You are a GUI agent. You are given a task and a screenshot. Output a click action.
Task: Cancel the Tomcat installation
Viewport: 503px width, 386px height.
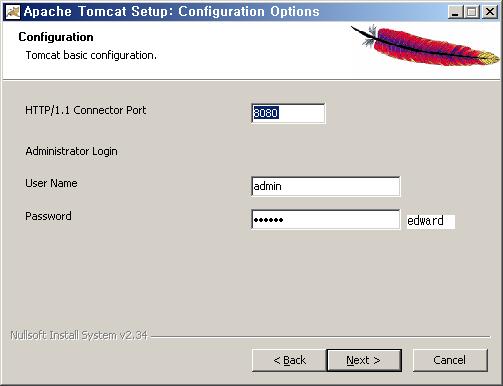pos(450,360)
